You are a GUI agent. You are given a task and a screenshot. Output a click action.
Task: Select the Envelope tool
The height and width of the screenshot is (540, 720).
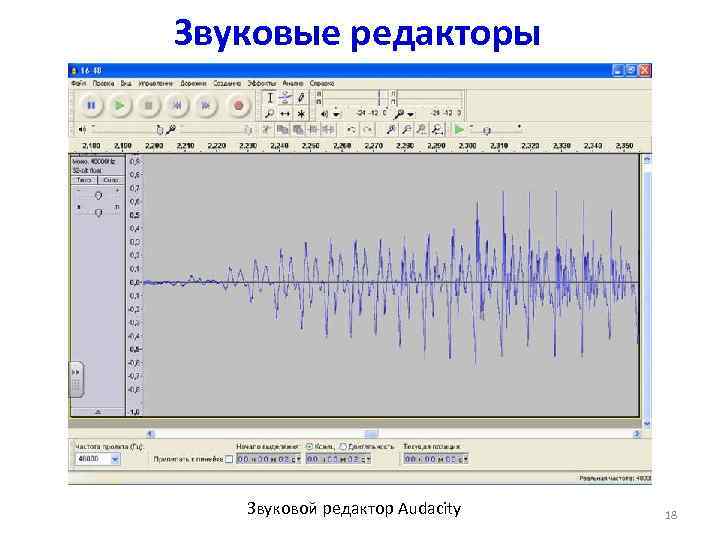(285, 98)
